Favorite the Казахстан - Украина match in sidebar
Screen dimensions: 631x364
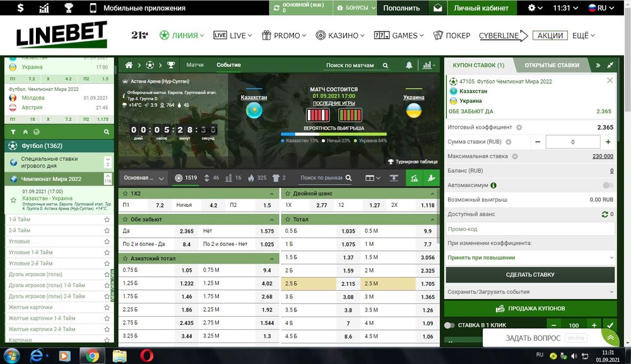tap(13, 200)
